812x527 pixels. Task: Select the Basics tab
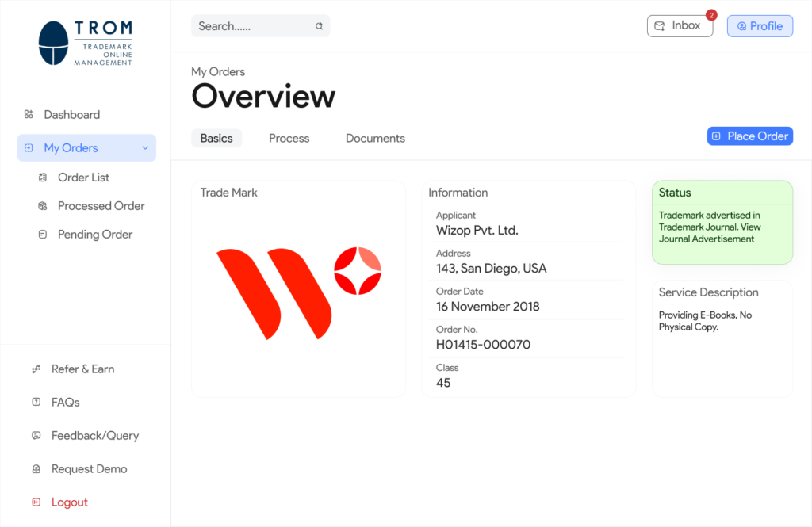tap(216, 139)
